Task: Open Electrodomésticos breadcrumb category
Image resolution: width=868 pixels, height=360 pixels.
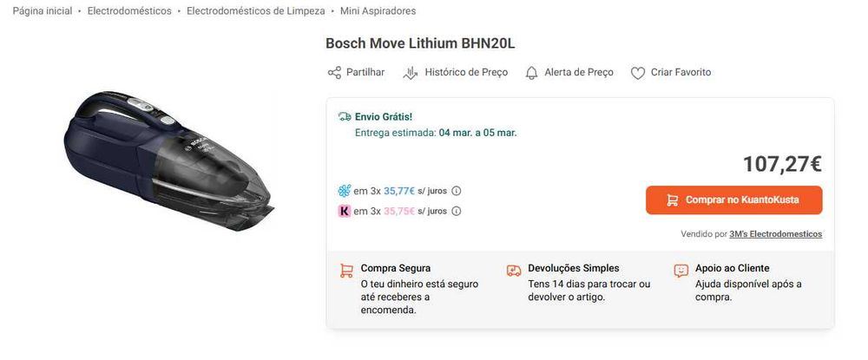Action: (128, 11)
